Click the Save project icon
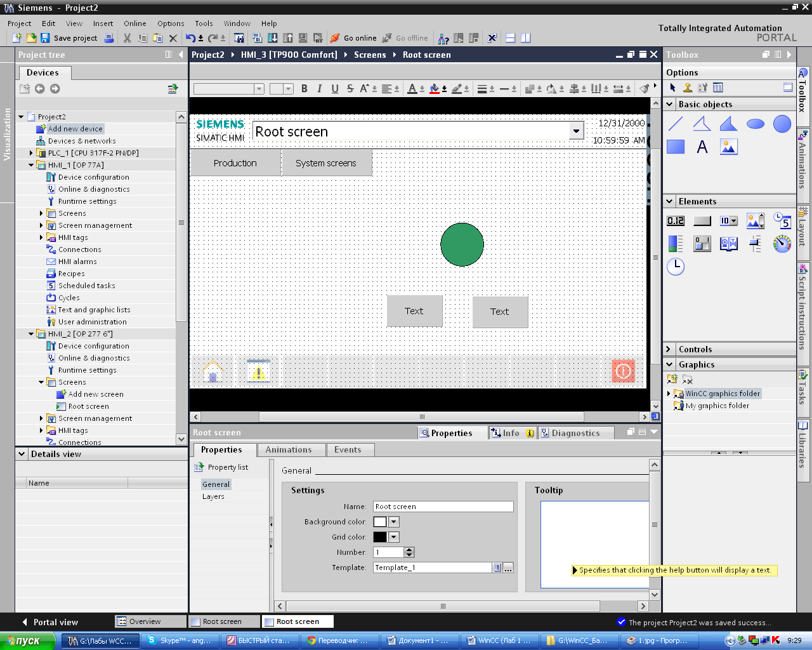 (x=45, y=38)
